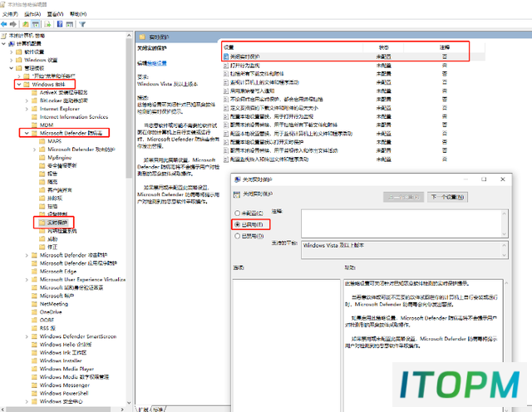Click the folder icon beside Internet Information Services
This screenshot has height=412, width=532.
(x=34, y=117)
